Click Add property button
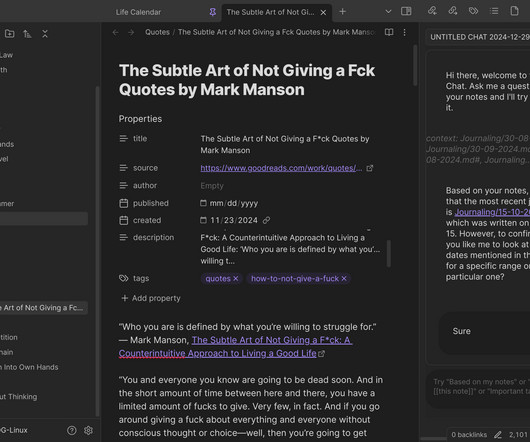Screen dimensions: 530x442 [x=151, y=298]
